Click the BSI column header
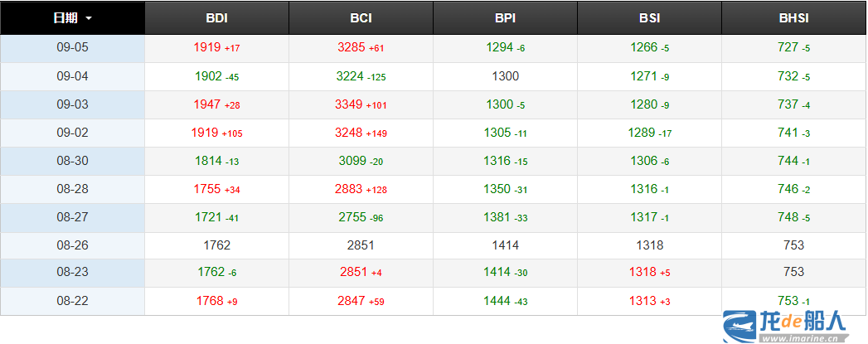868x344 pixels. pos(649,17)
